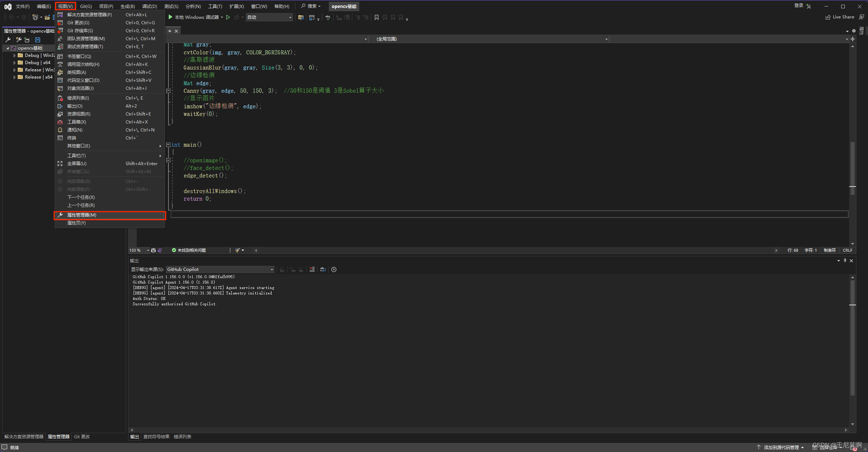The image size is (868, 452).
Task: Click start without debugging outline arrow
Action: click(x=228, y=17)
